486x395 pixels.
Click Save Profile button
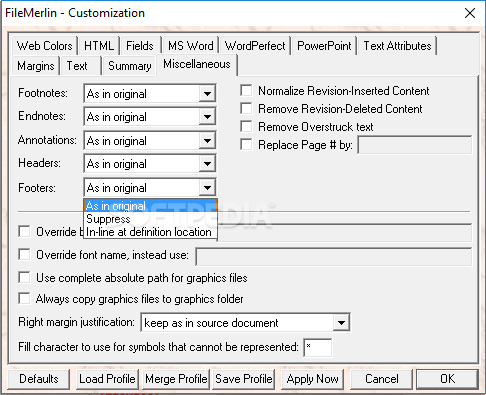click(x=244, y=379)
